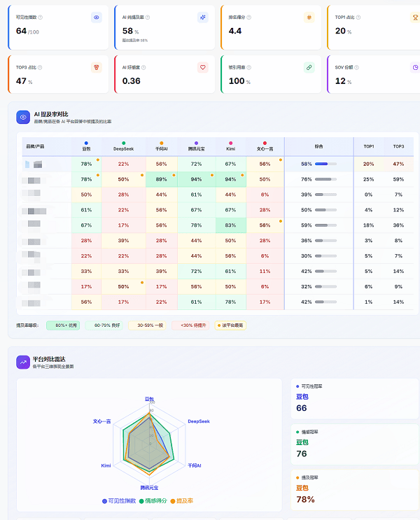Viewport: 420px width, 520px height.
Task: Click the 0.36 value on AI 好感度 card
Action: click(x=132, y=81)
